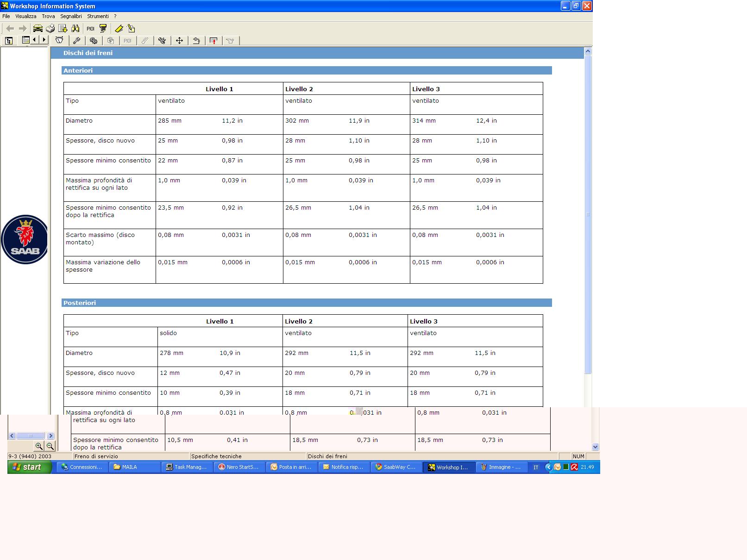
Task: Click the four-way arrows tab icon
Action: [x=179, y=41]
